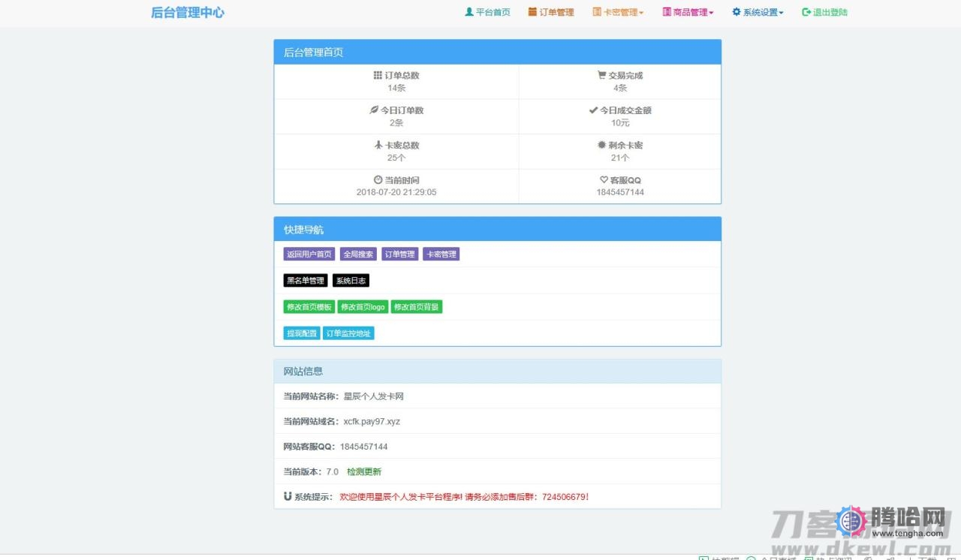Open 平台首页 in the top navigation

tap(488, 12)
